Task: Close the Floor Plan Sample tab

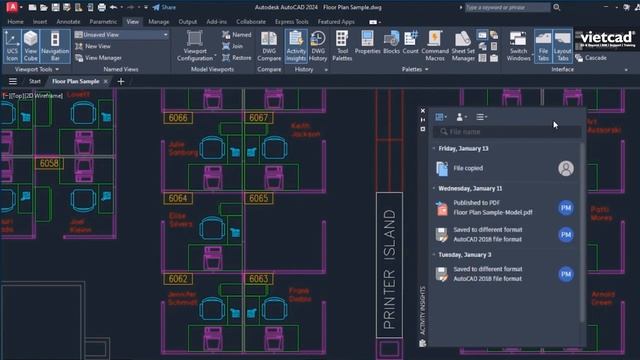Action: coord(106,82)
